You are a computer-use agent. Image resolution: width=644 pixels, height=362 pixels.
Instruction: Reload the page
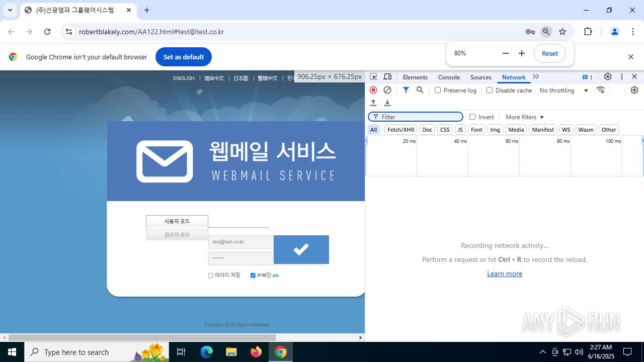coord(47,32)
